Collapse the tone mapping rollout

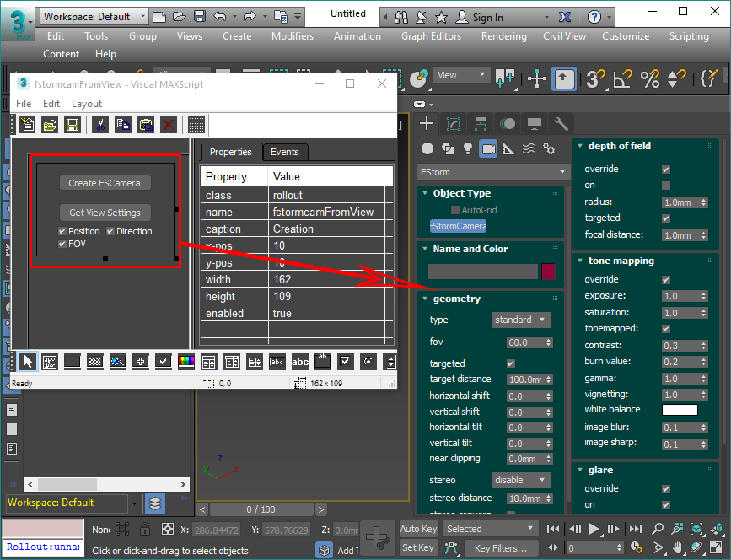(580, 261)
